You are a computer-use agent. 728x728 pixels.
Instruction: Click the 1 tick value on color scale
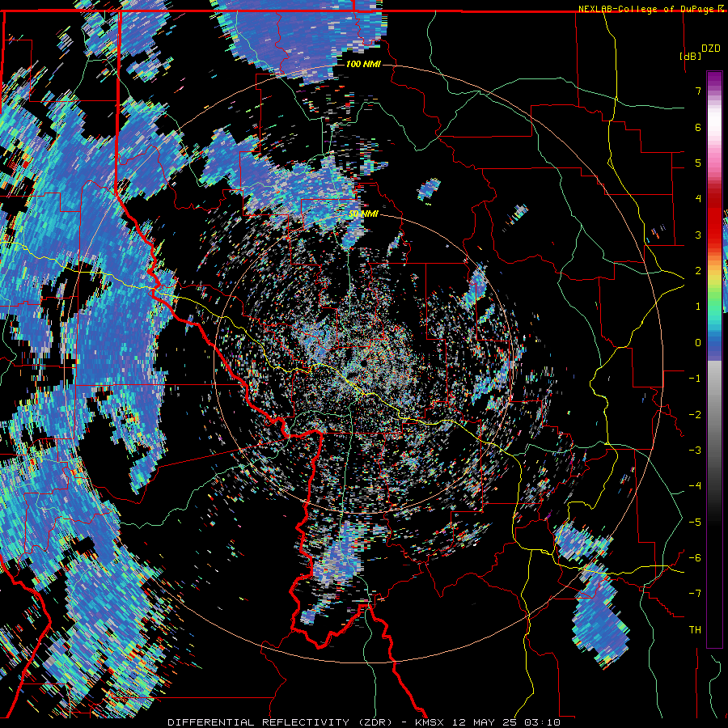tap(698, 307)
